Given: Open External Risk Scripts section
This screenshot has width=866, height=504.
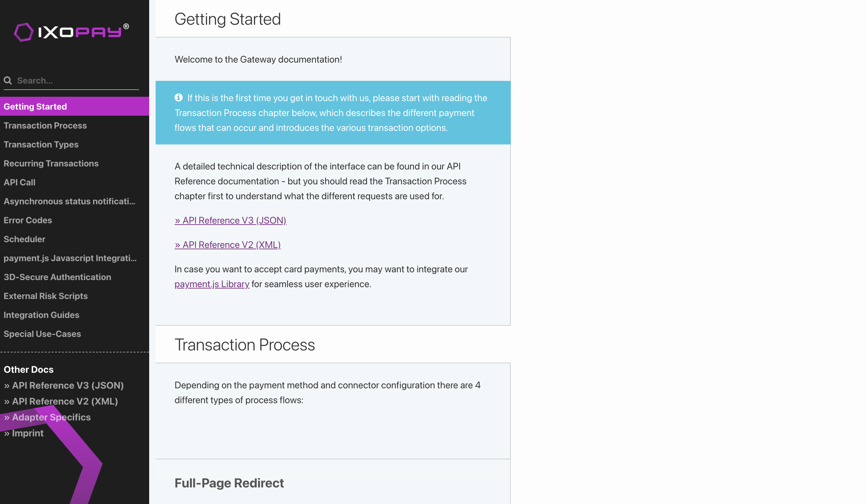Looking at the screenshot, I should click(74, 295).
